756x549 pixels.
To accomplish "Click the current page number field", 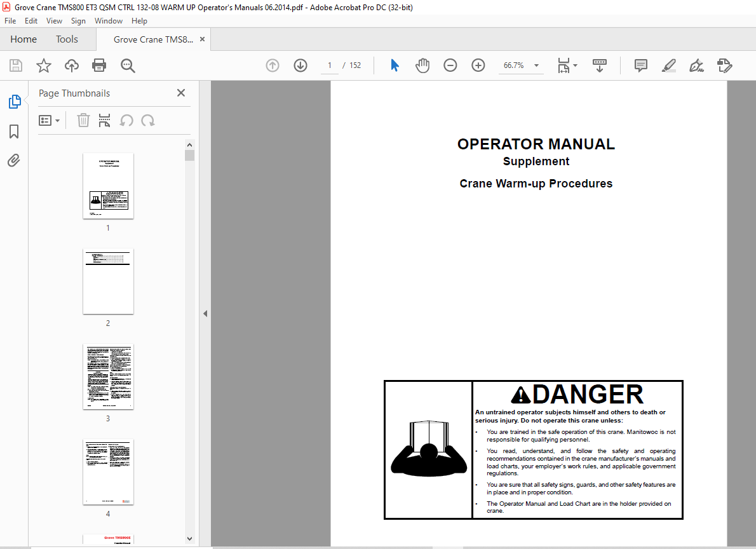I will coord(330,65).
